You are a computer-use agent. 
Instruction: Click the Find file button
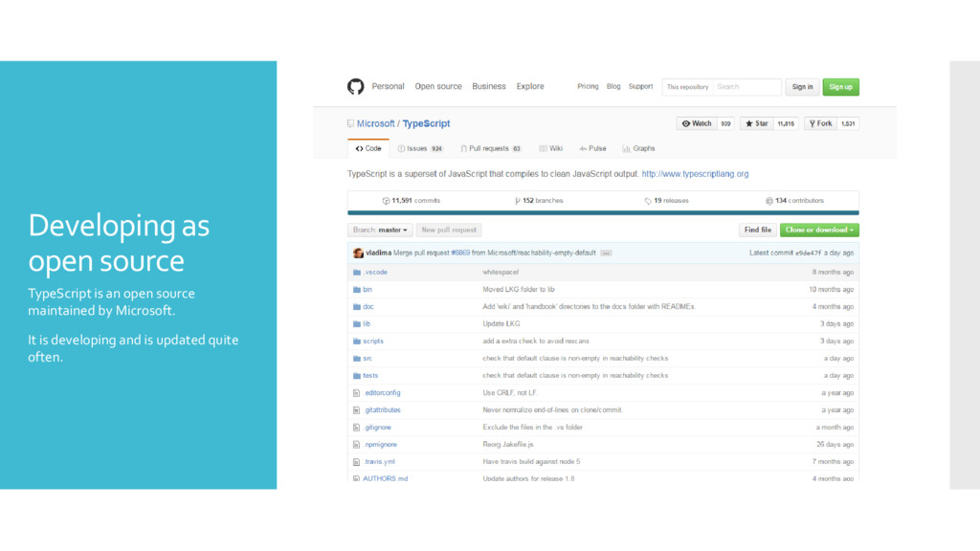[758, 230]
